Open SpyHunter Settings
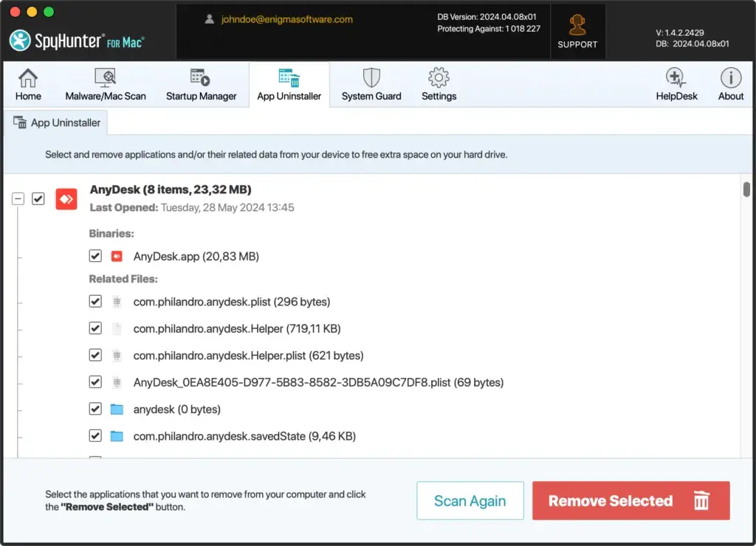Viewport: 756px width, 546px height. tap(438, 83)
